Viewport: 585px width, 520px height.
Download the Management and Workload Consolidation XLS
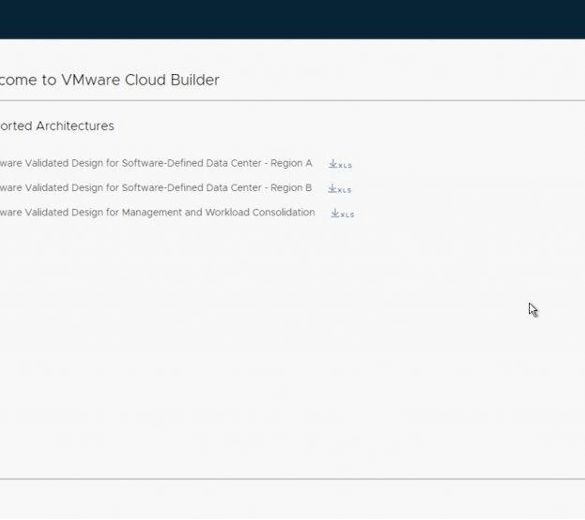[342, 213]
